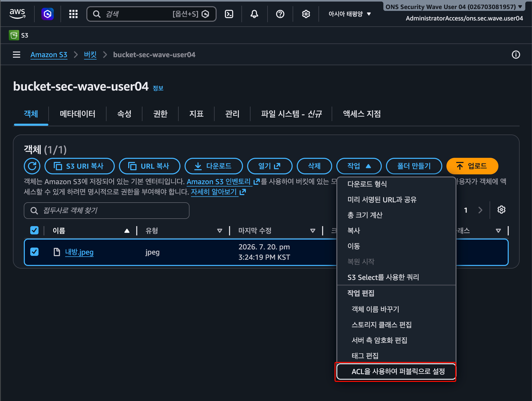
Task: Select 이동 in the actions menu
Action: (x=396, y=246)
